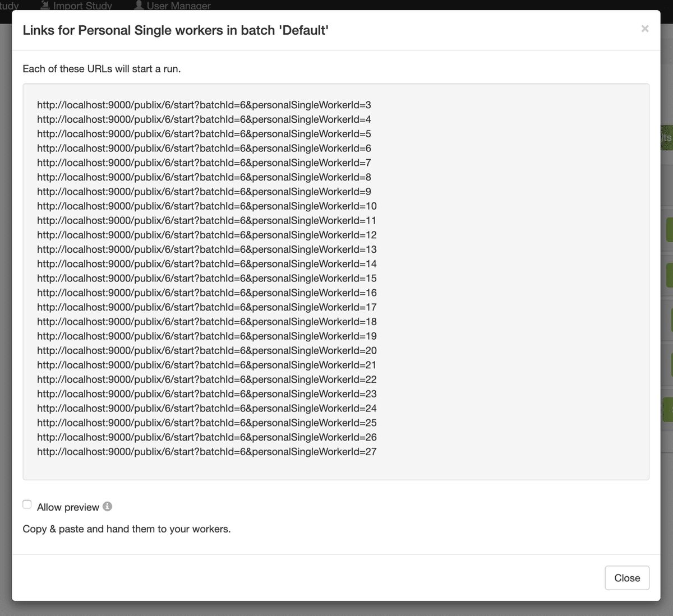Click the URL ending in personalSingleWorkerId=12

click(x=206, y=235)
